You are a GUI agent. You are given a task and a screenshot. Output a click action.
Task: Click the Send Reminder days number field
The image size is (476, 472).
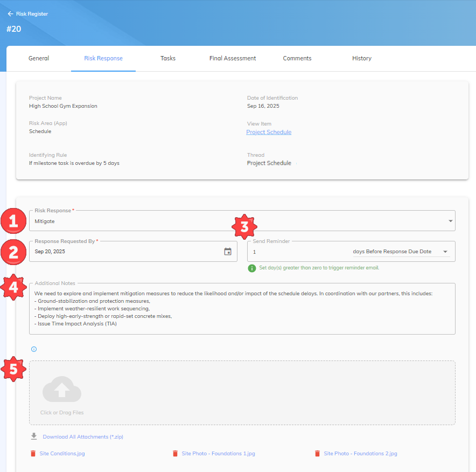pos(300,252)
